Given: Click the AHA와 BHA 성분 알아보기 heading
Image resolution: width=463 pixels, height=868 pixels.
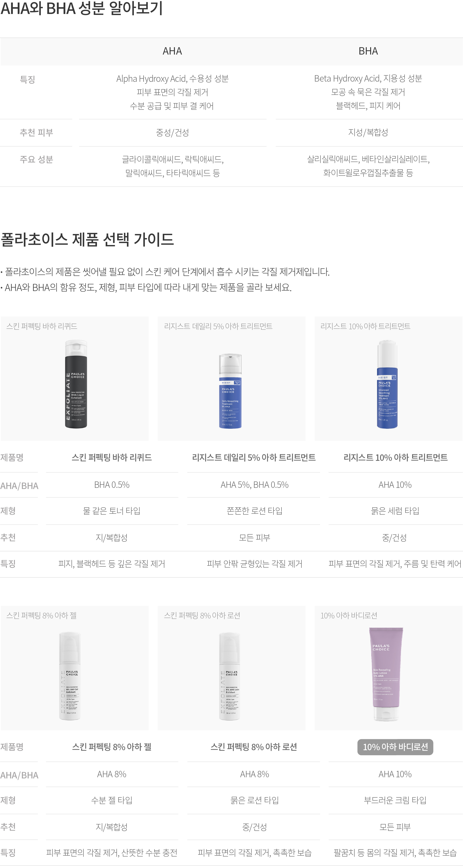Looking at the screenshot, I should (82, 8).
